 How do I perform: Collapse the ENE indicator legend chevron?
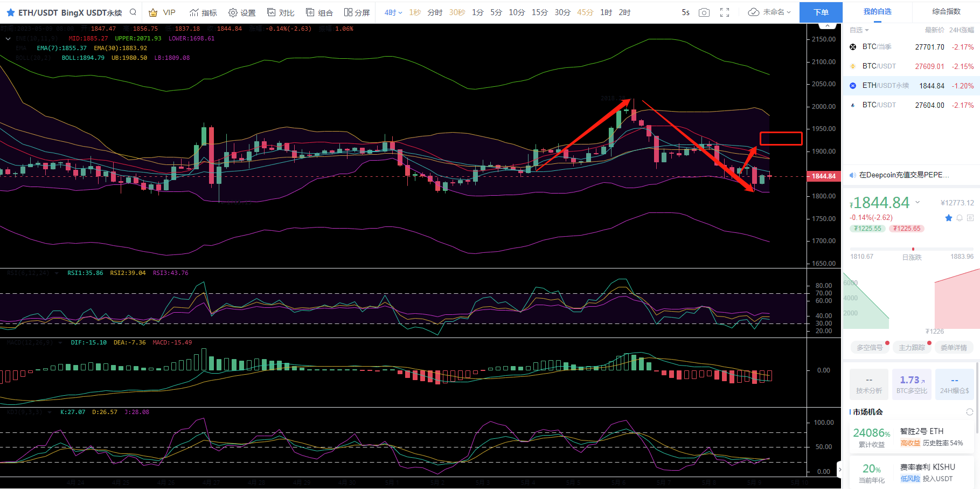tap(8, 39)
